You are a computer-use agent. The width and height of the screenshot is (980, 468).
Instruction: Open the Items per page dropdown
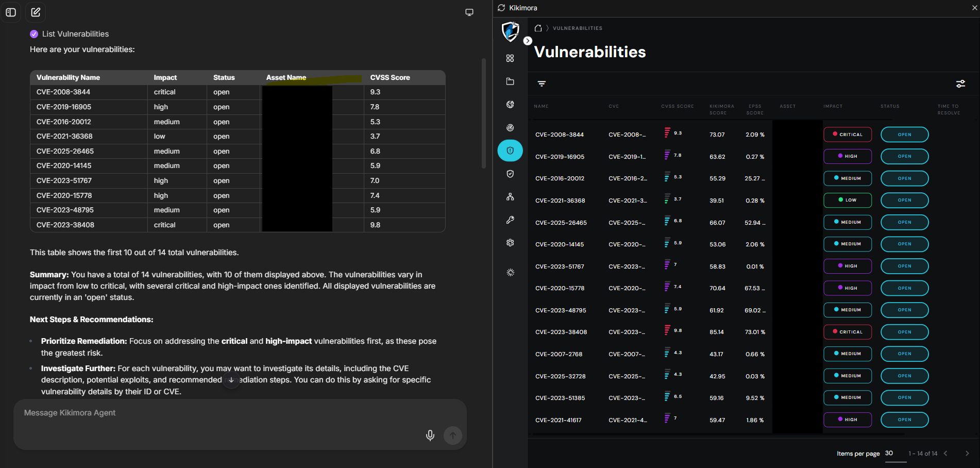(888, 454)
